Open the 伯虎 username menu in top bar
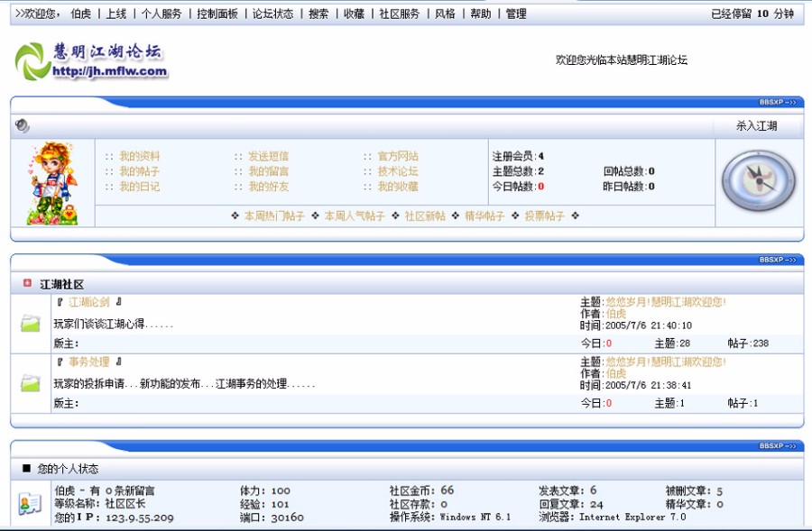Image resolution: width=812 pixels, height=531 pixels. click(81, 14)
